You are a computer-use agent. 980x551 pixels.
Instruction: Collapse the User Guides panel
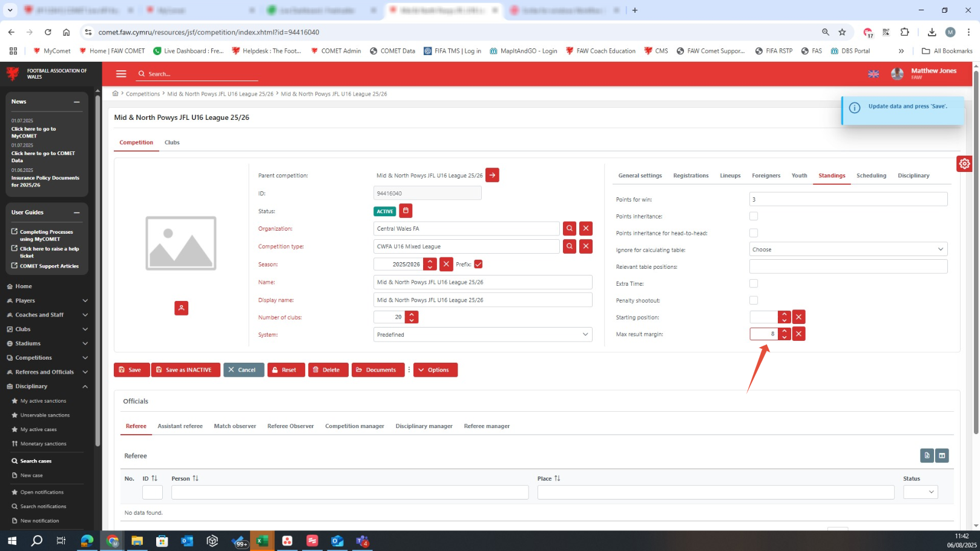tap(77, 213)
